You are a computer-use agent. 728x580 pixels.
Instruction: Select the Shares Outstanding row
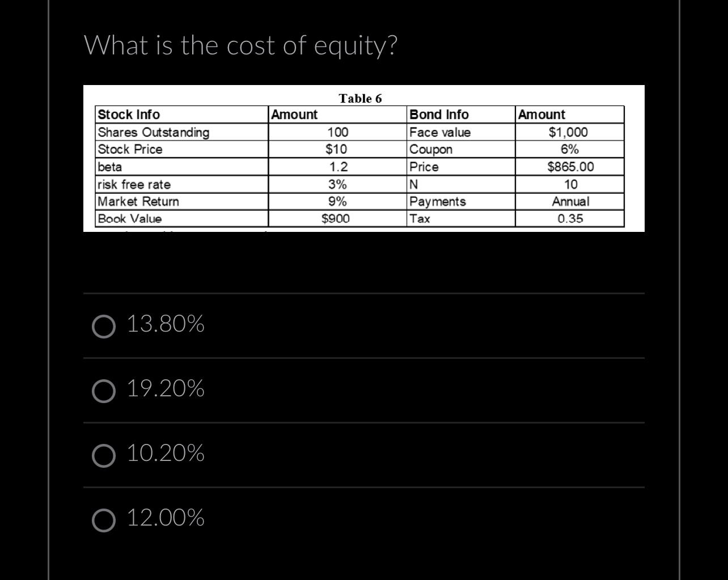(154, 132)
